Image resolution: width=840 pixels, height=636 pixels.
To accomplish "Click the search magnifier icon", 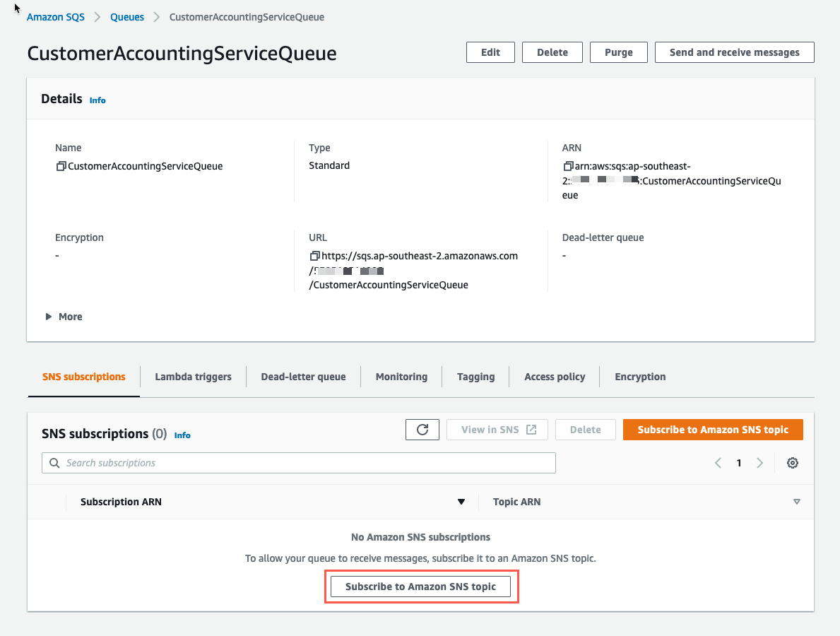I will pyautogui.click(x=54, y=463).
